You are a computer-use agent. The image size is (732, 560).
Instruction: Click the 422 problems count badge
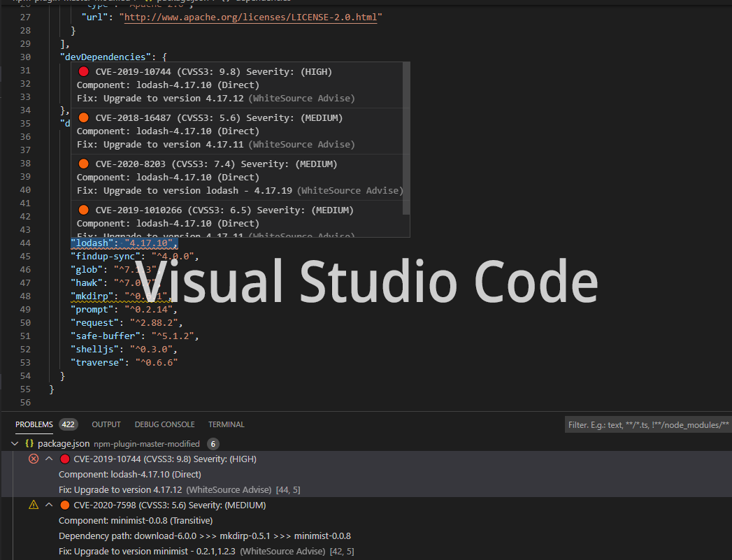68,424
